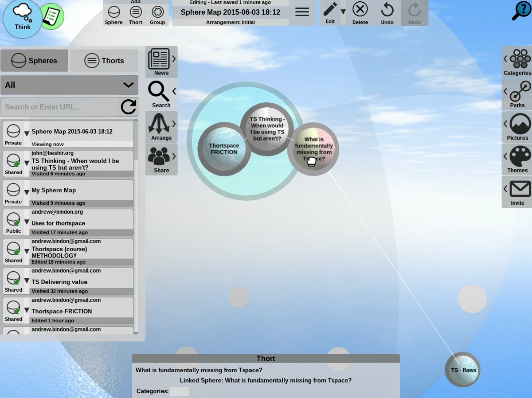Switch to the Thorts tab
Image resolution: width=532 pixels, height=398 pixels.
(105, 61)
